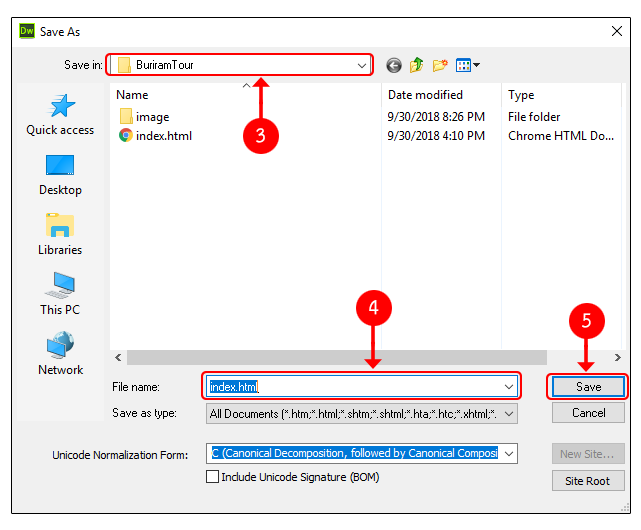Click the Save button

click(588, 386)
